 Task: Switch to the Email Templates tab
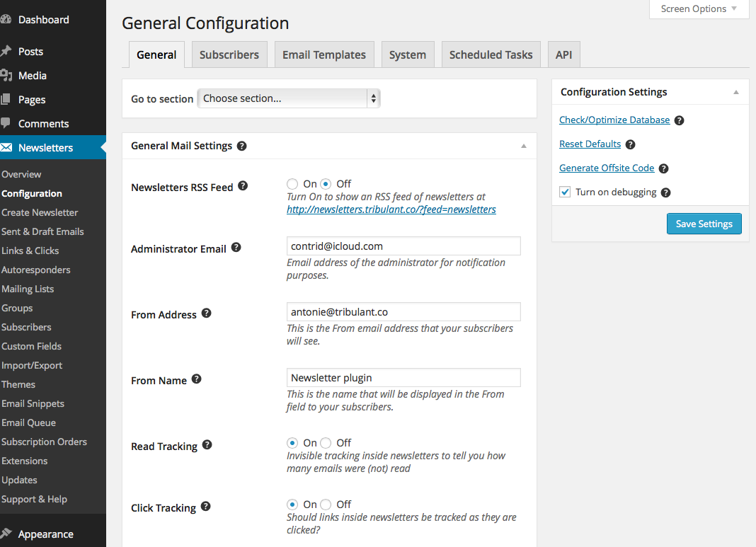[x=324, y=54]
